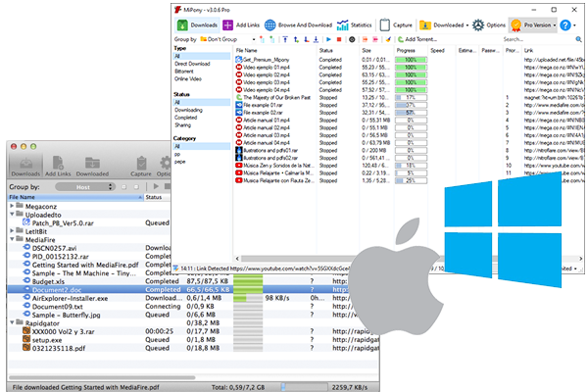Sort by Speed column header
This screenshot has height=392, width=588.
[438, 50]
